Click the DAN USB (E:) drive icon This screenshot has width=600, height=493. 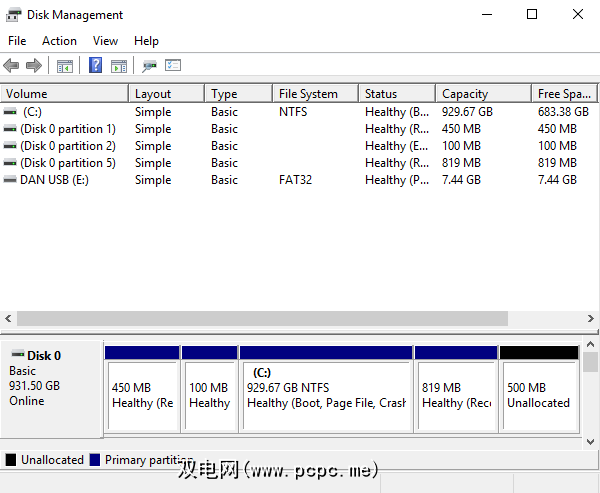(x=10, y=180)
